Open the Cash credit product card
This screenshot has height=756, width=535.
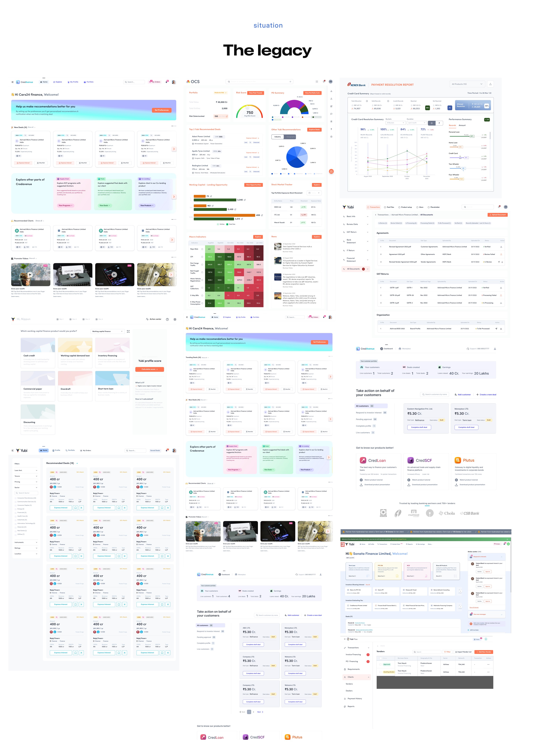[x=38, y=353]
